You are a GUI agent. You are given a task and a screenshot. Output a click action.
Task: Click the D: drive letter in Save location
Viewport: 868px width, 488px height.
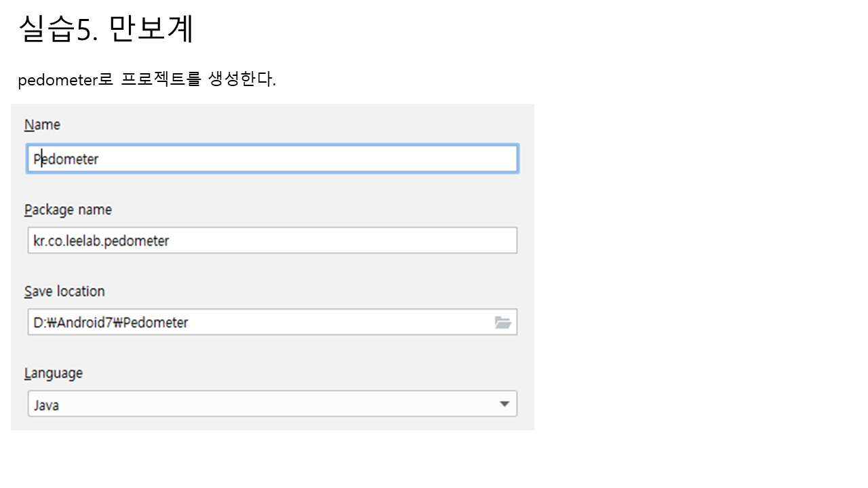39,323
